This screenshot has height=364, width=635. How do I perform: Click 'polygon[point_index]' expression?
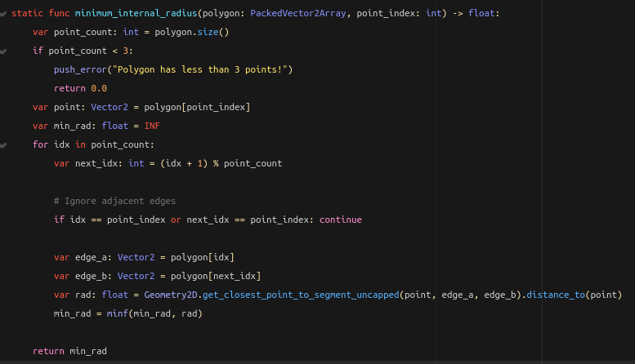pos(197,107)
